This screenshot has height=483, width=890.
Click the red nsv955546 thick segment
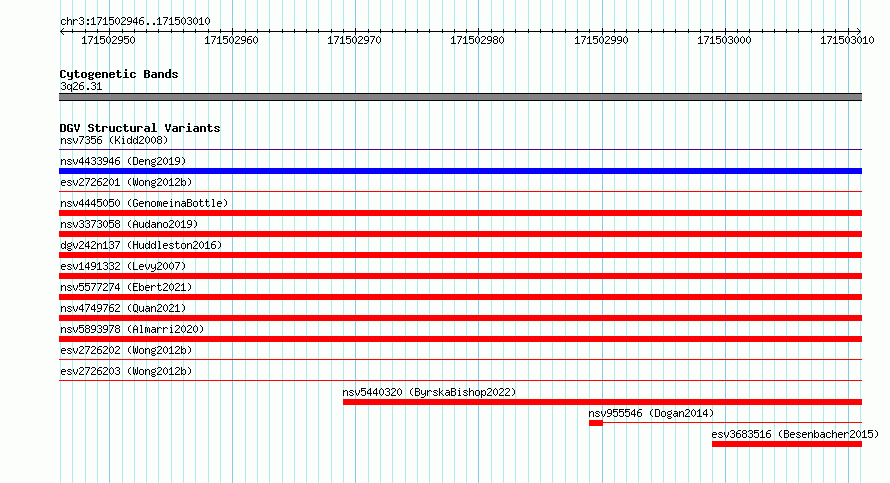[596, 423]
